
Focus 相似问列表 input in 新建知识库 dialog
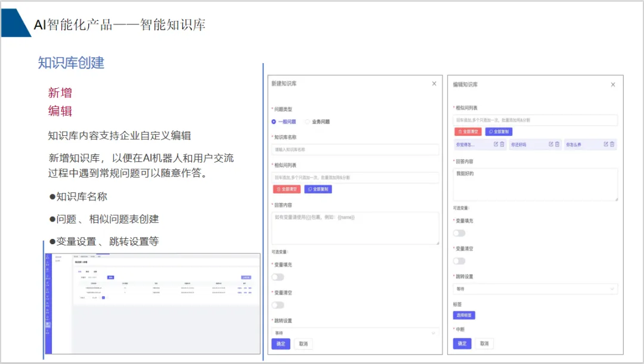[x=355, y=178]
